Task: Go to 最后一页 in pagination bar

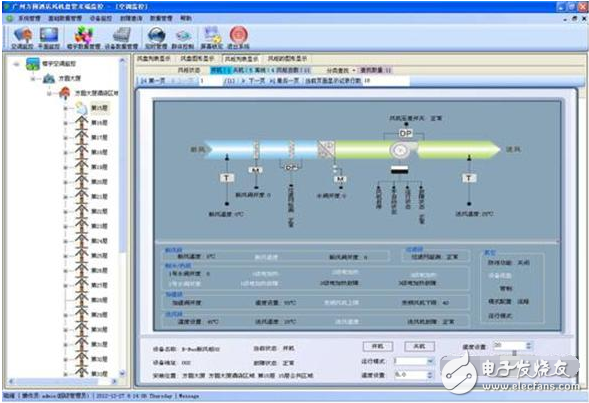Action: [x=284, y=80]
